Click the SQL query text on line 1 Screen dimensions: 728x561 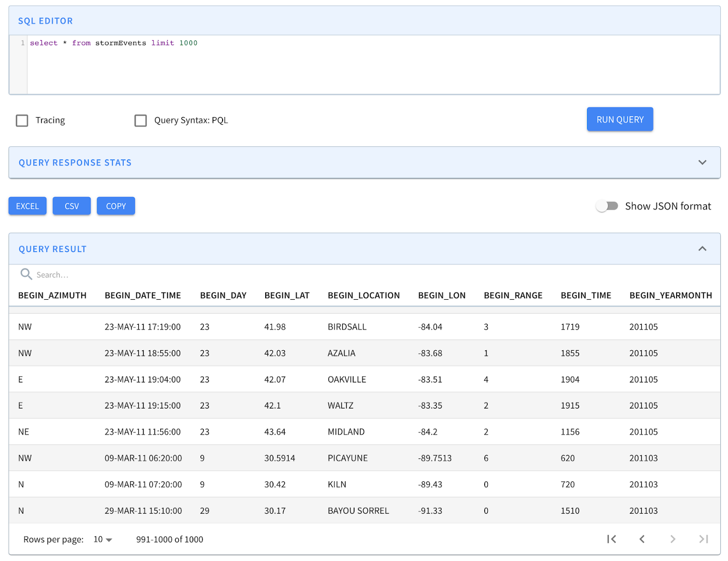(x=113, y=43)
